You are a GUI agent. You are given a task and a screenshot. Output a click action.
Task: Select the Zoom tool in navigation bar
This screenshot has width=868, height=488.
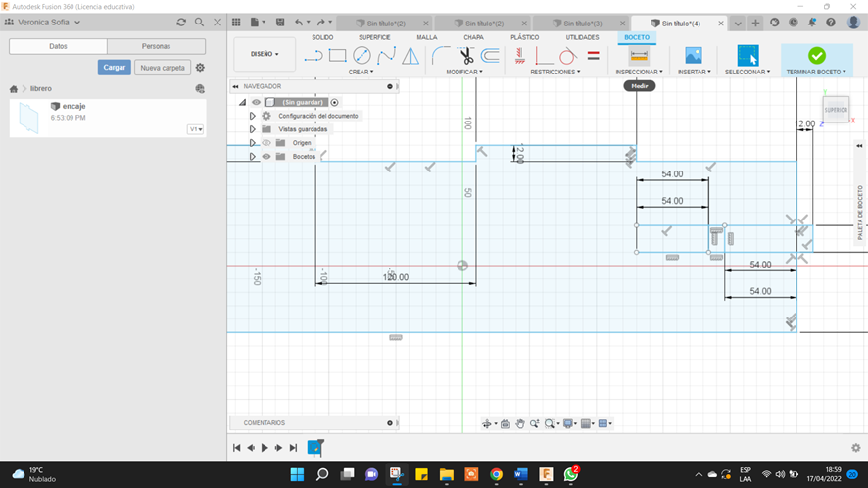pos(534,423)
